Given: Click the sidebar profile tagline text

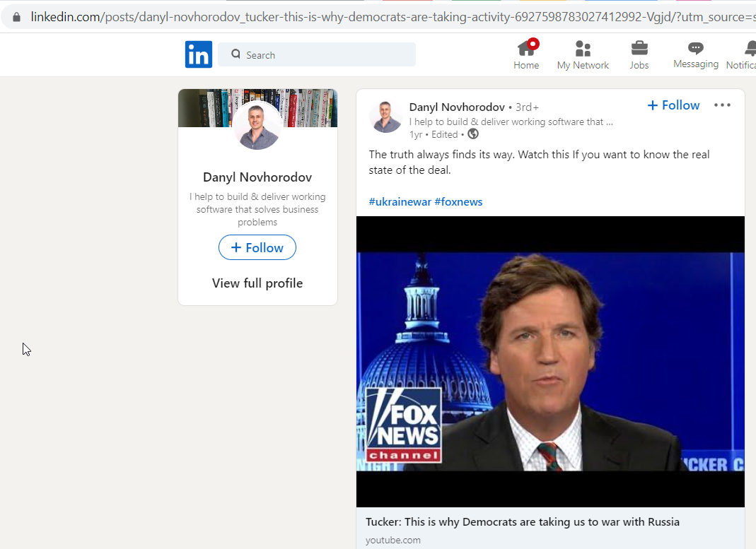Looking at the screenshot, I should [x=257, y=209].
